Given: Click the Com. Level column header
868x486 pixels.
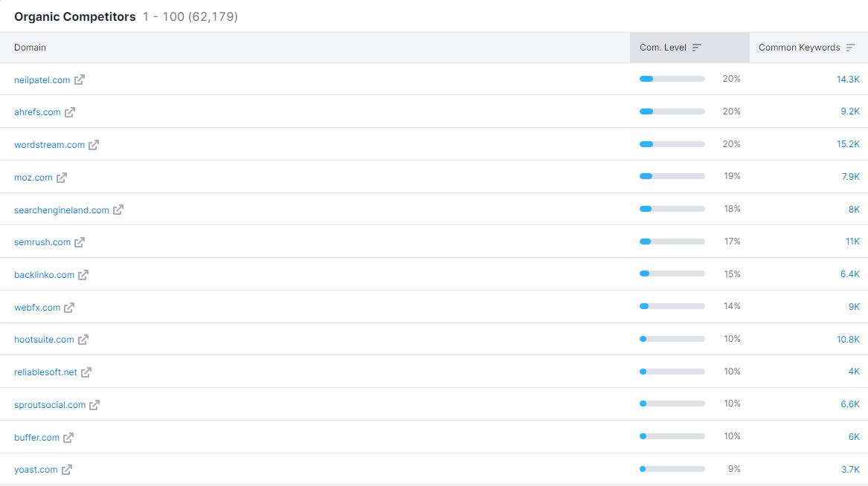Looking at the screenshot, I should (663, 47).
